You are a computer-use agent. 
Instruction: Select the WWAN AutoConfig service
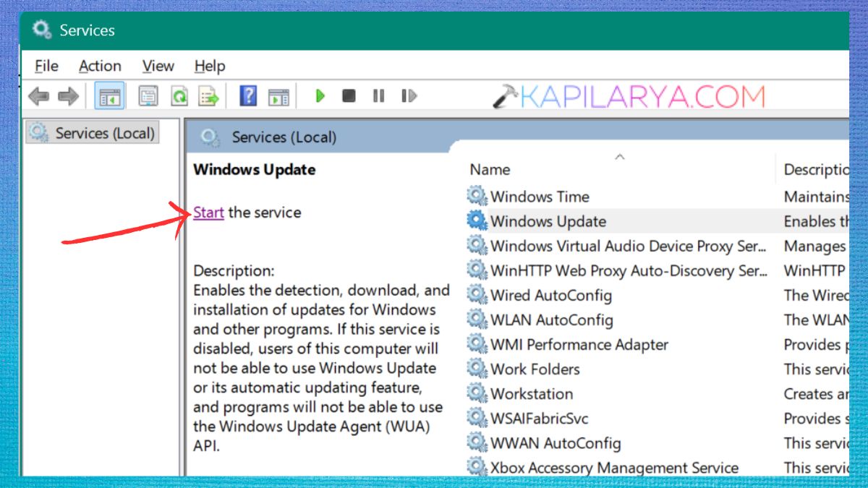click(556, 442)
